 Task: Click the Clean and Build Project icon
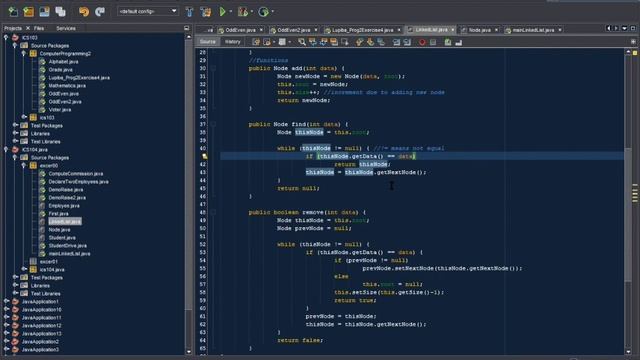[206, 11]
